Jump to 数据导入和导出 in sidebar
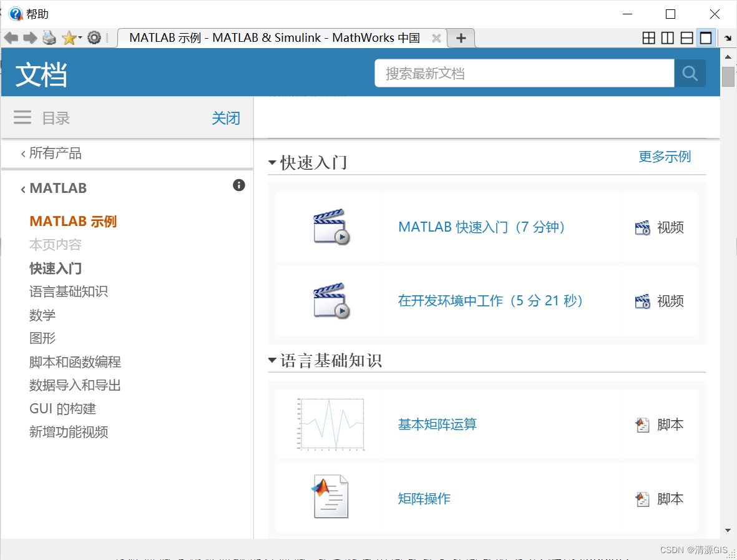 (x=76, y=385)
